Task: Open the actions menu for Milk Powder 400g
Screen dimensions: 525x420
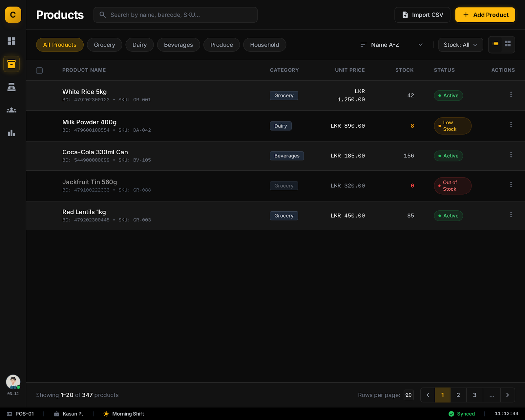Action: [511, 125]
